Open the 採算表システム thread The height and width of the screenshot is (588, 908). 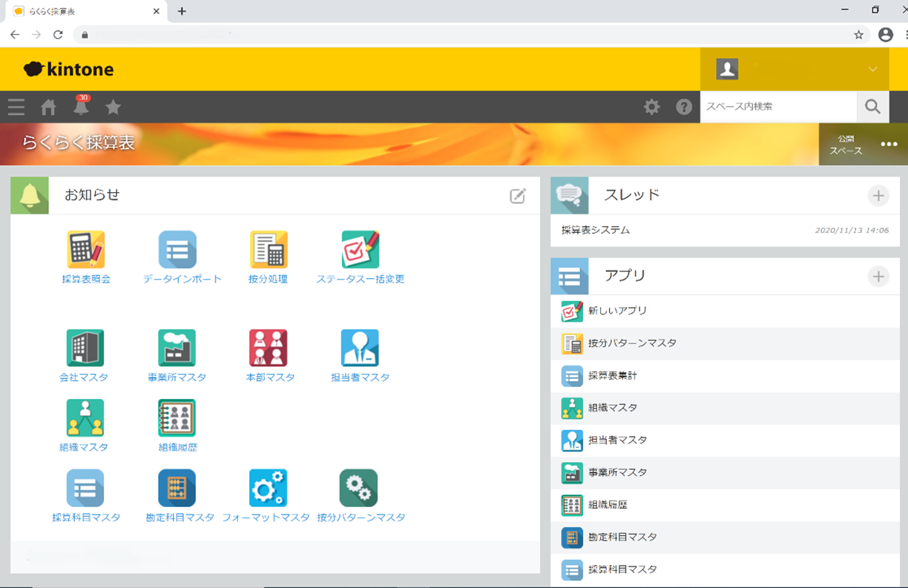tap(596, 231)
